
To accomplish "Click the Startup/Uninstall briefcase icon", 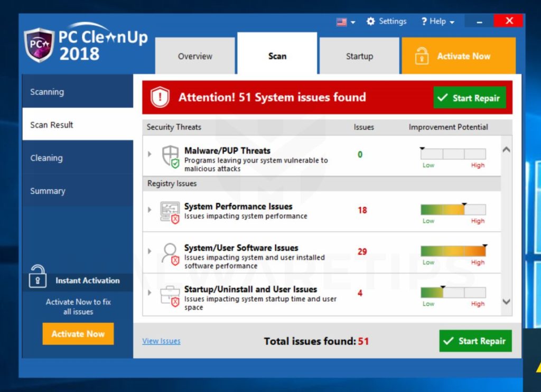I will coord(170,294).
